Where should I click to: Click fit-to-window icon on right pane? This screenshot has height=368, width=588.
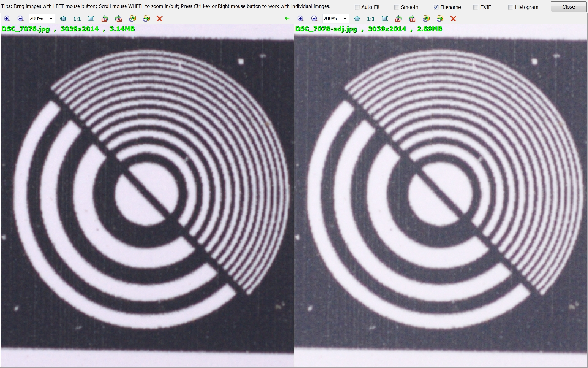click(385, 19)
